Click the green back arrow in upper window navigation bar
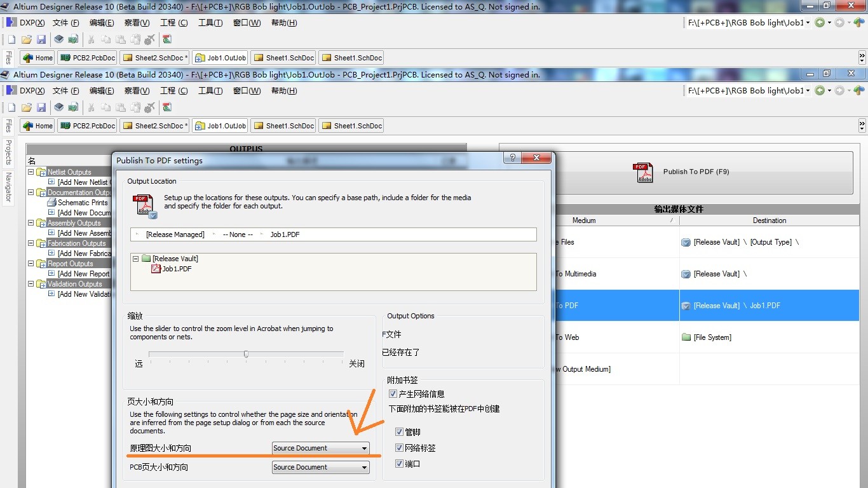The width and height of the screenshot is (868, 488). tap(820, 22)
